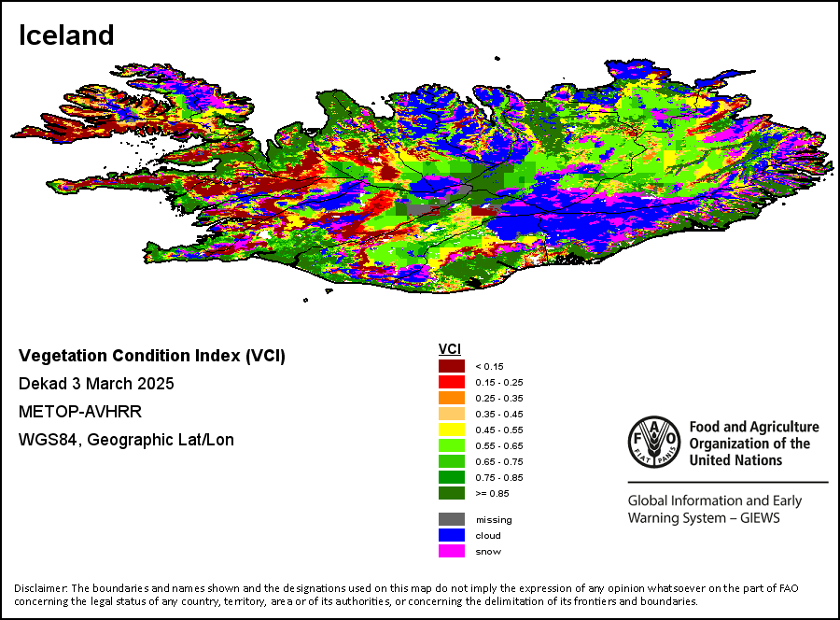Click the 0.75 - 0.85 green swatch
This screenshot has width=840, height=620.
click(452, 477)
